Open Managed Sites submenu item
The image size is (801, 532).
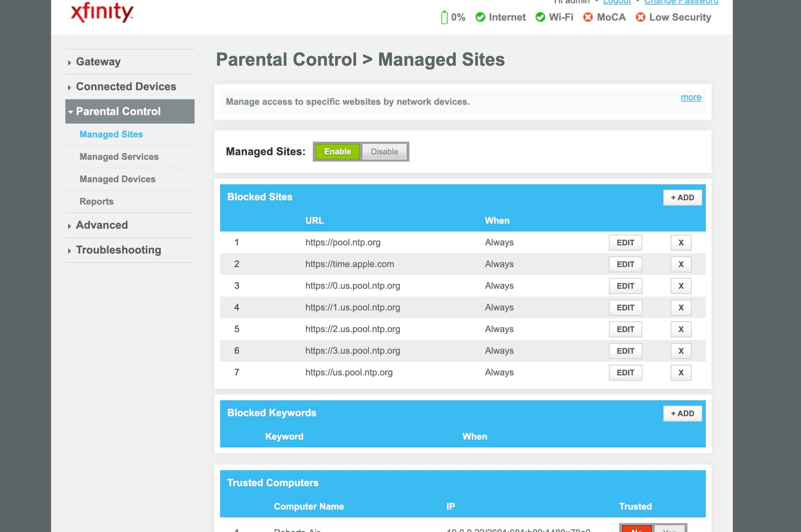coord(111,134)
